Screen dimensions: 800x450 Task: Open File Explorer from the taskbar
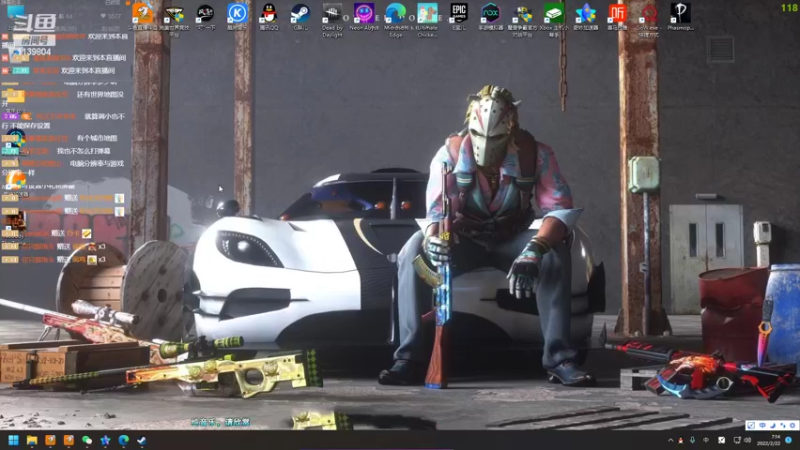(32, 440)
